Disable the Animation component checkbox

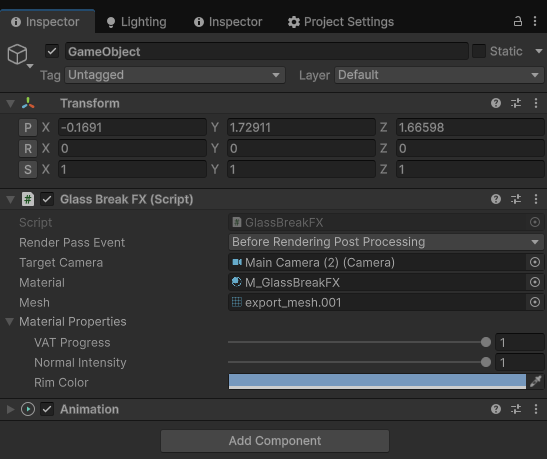[47, 409]
